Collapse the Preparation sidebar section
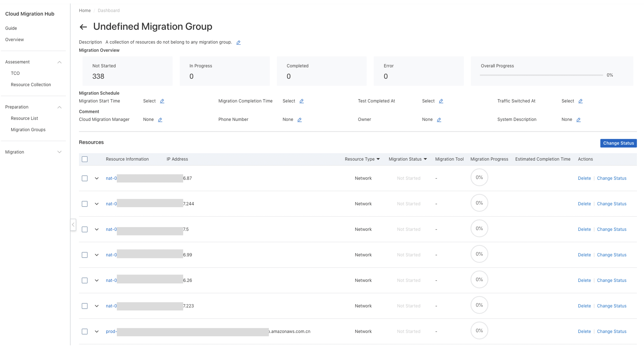The height and width of the screenshot is (348, 644). click(59, 107)
